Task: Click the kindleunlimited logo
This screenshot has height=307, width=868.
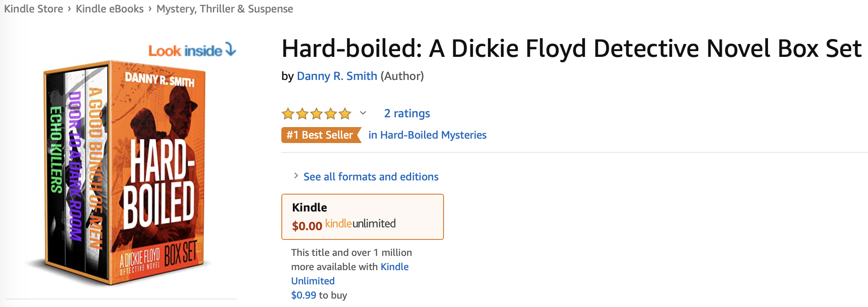Action: click(360, 224)
